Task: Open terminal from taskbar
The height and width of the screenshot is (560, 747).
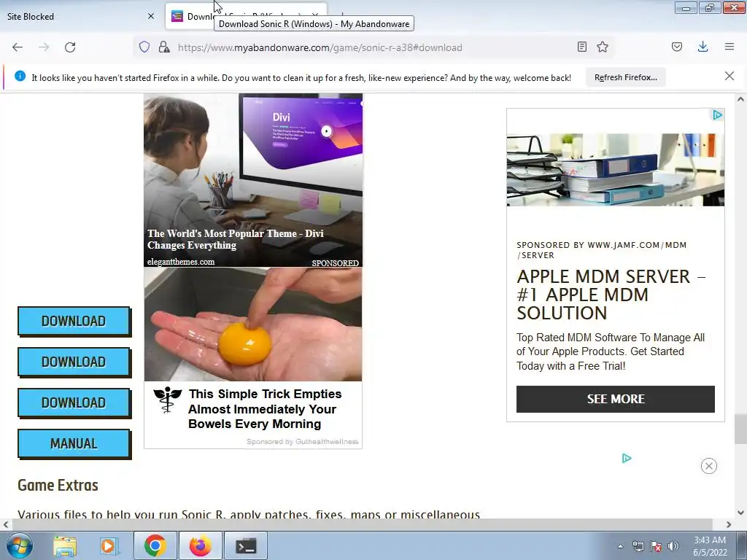Action: pyautogui.click(x=246, y=545)
